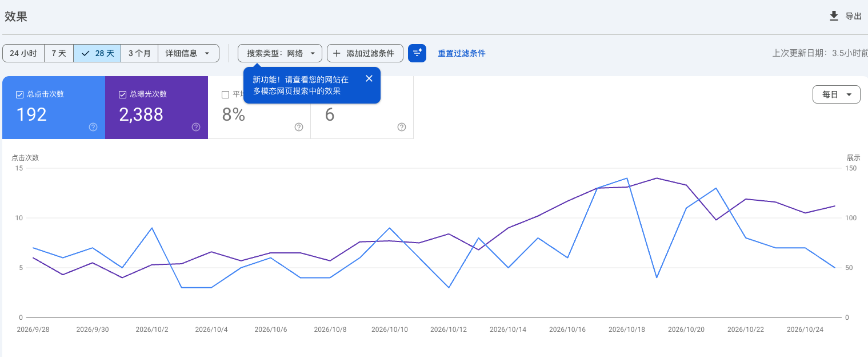Select the 28 天 time range
Screen dimensions: 868x357
[97, 53]
